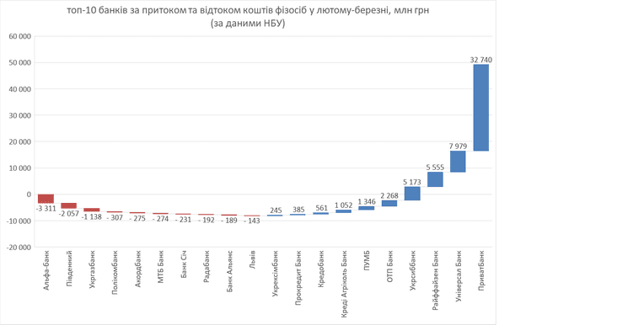Select the 50 000 y-axis value
This screenshot has width=644, height=325.
pos(19,63)
